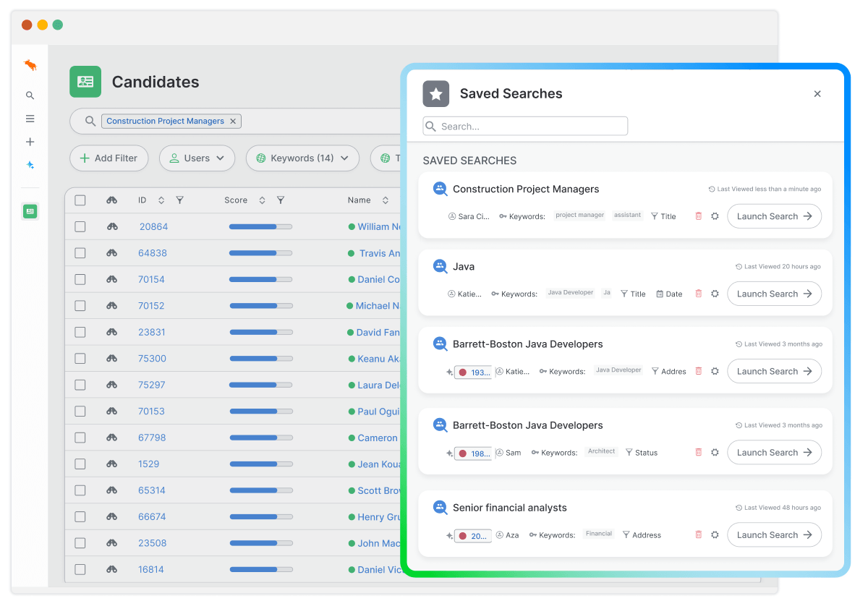868x601 pixels.
Task: Open the Users dropdown filter
Action: click(x=197, y=158)
